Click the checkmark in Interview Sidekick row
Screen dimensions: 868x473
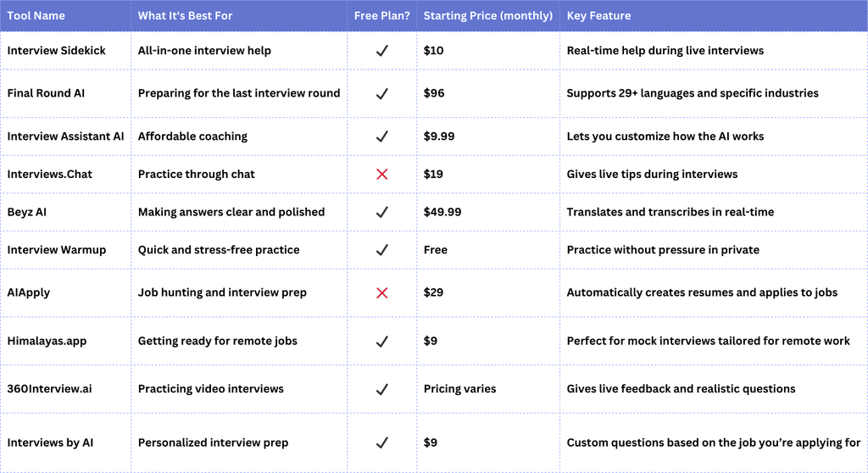click(x=381, y=51)
